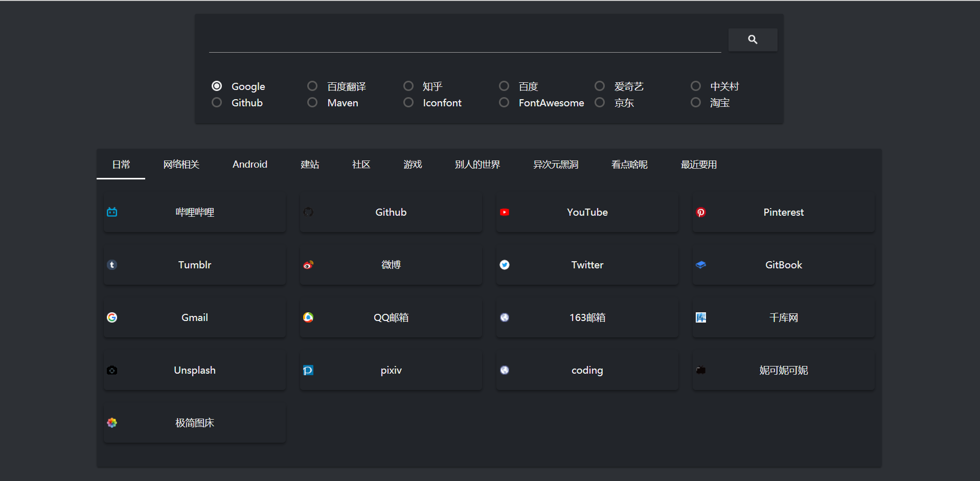The height and width of the screenshot is (481, 980).
Task: Click the 千库网 square icon
Action: [701, 317]
